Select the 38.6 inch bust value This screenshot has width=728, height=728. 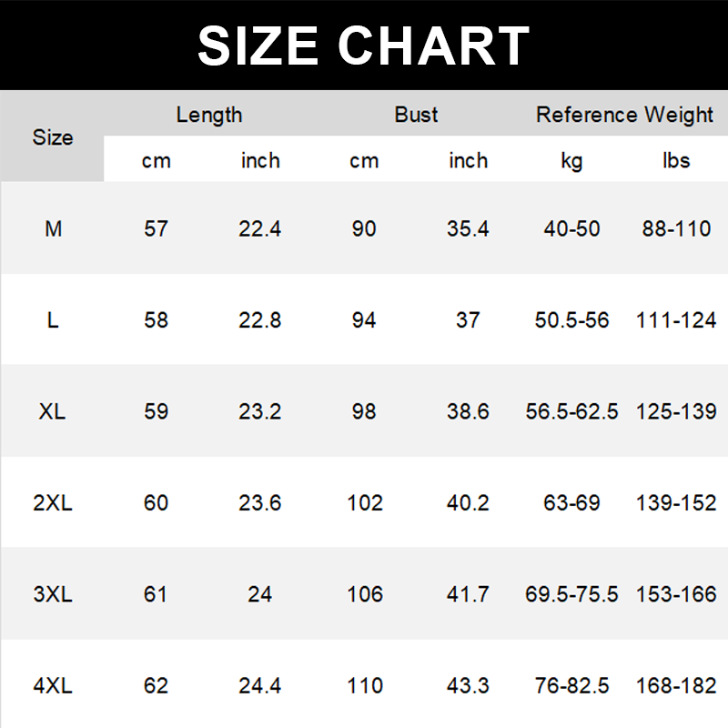pyautogui.click(x=468, y=411)
